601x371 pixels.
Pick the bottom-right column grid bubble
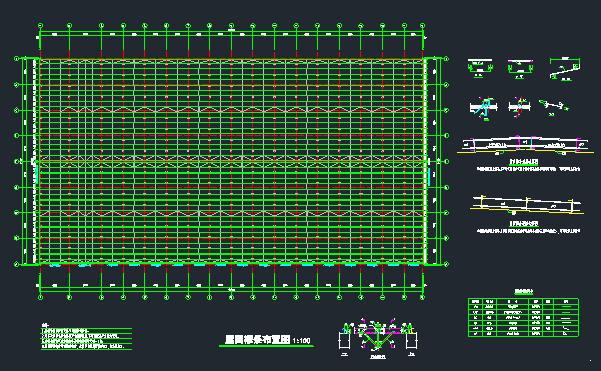pyautogui.click(x=422, y=297)
